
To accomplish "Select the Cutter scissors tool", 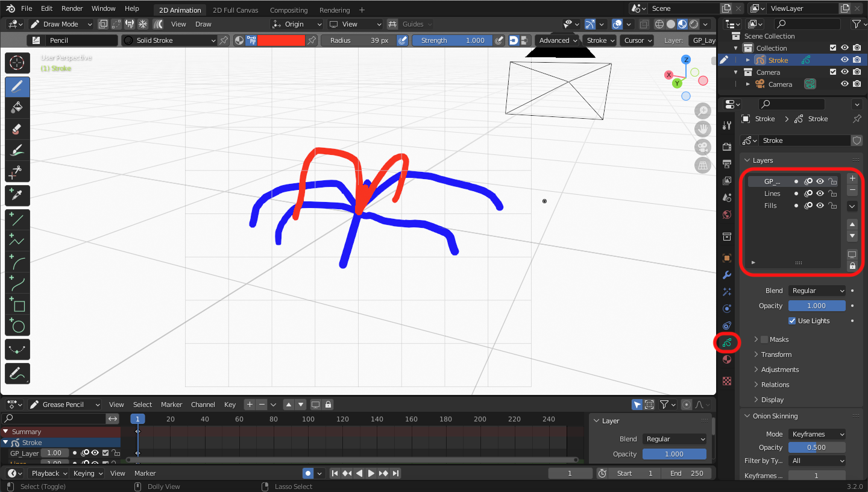I will (x=17, y=171).
